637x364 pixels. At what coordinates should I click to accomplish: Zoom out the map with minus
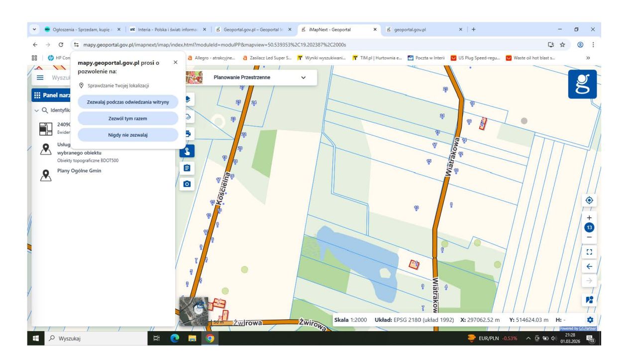pos(590,237)
